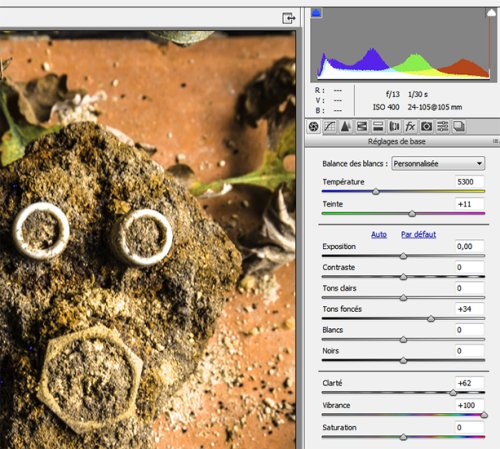Open the fx Effects tab
The height and width of the screenshot is (449, 500).
[410, 127]
